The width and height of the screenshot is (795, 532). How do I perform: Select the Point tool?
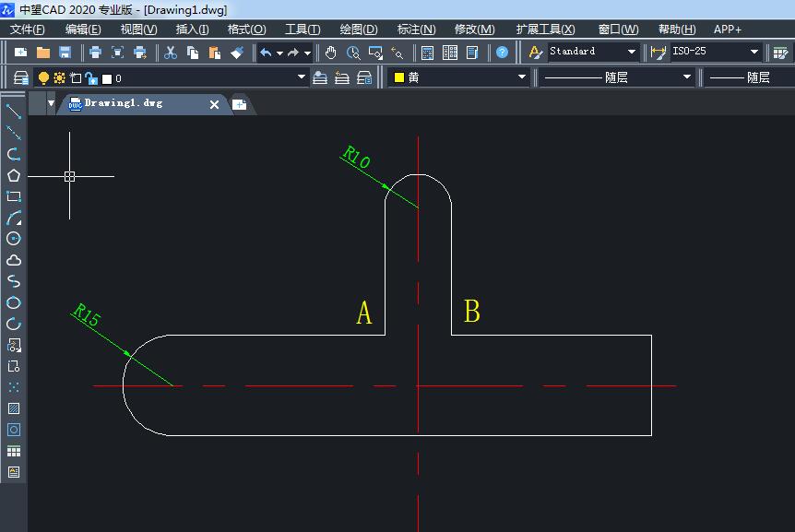tap(14, 387)
